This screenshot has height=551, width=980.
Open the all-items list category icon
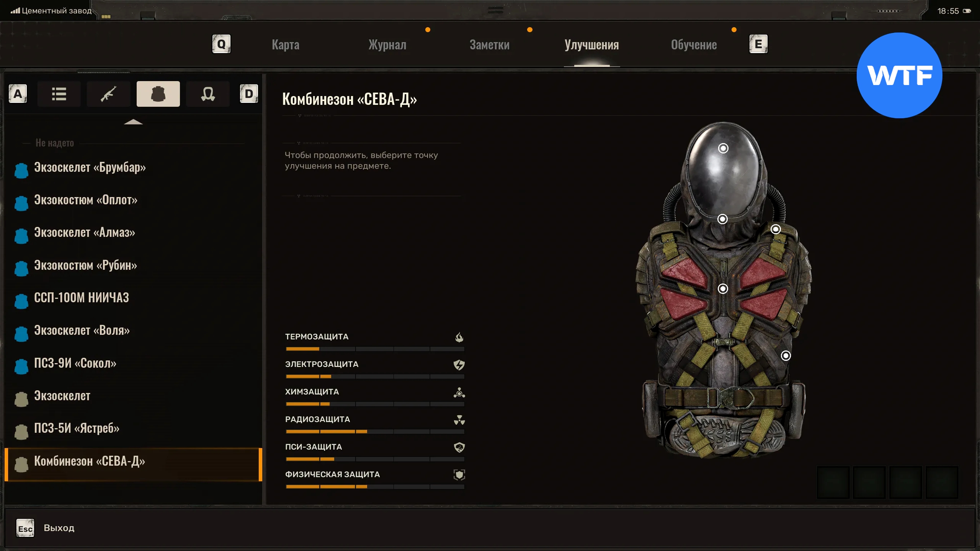click(x=59, y=94)
